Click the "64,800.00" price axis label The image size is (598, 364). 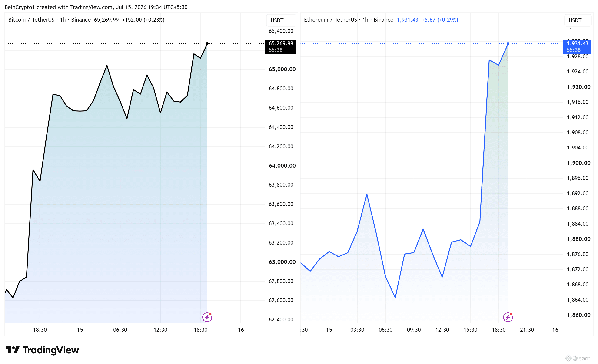point(281,89)
